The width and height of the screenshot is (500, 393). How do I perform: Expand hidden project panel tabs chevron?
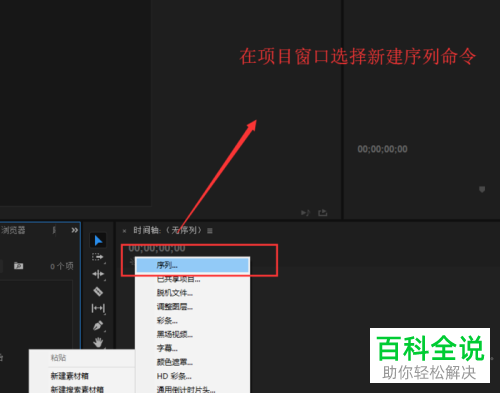click(75, 230)
